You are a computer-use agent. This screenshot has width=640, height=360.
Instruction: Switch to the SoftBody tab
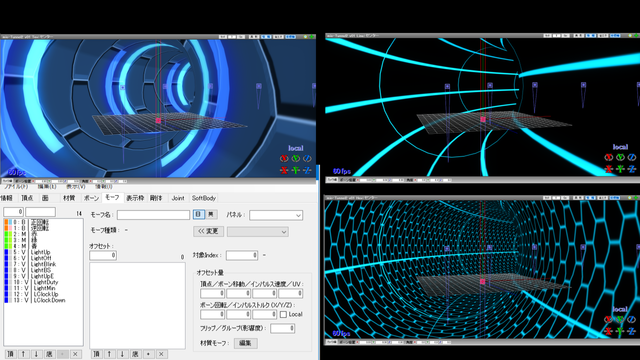coord(204,198)
